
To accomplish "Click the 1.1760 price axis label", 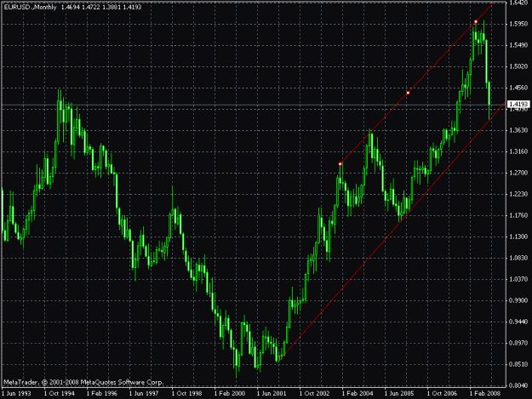I will point(518,215).
